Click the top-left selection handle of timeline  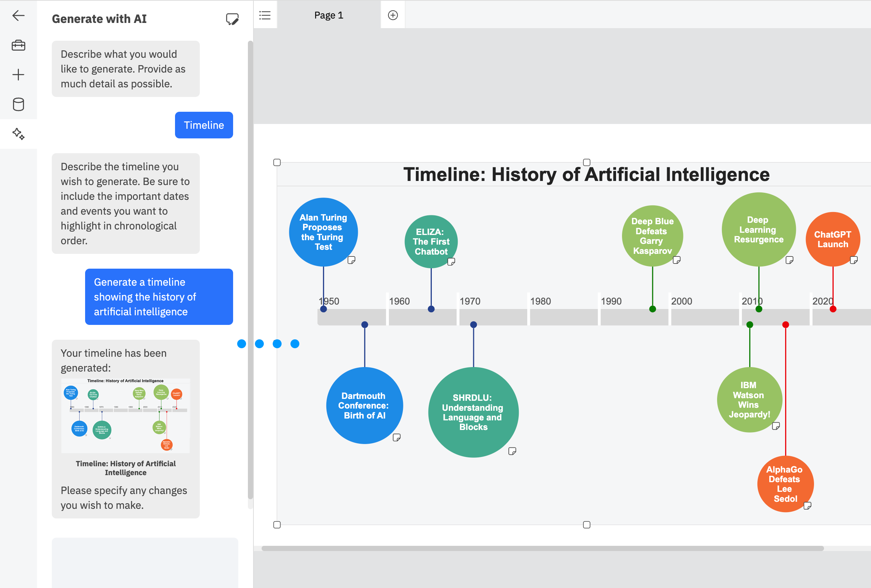[277, 162]
